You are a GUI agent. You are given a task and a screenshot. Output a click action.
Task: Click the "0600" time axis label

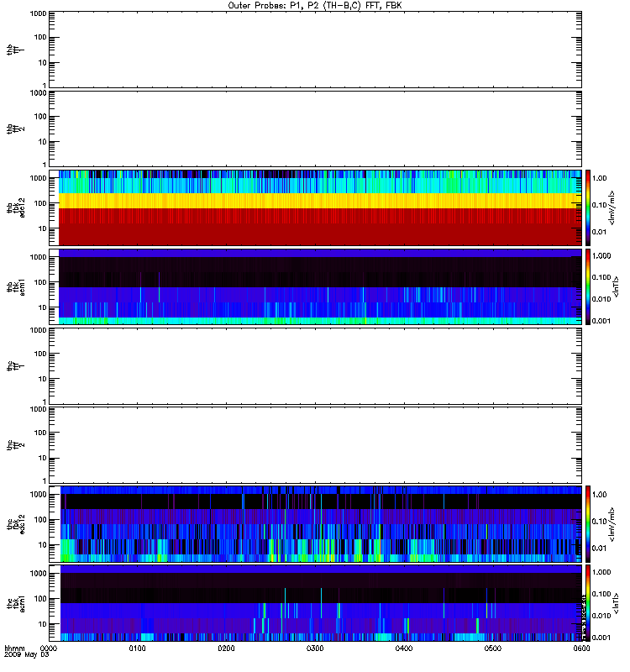tap(581, 648)
